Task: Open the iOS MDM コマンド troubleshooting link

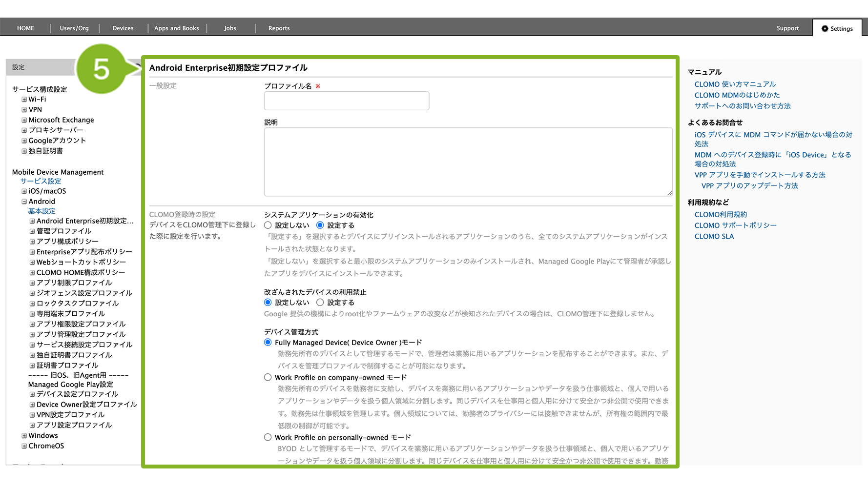Action: (773, 139)
